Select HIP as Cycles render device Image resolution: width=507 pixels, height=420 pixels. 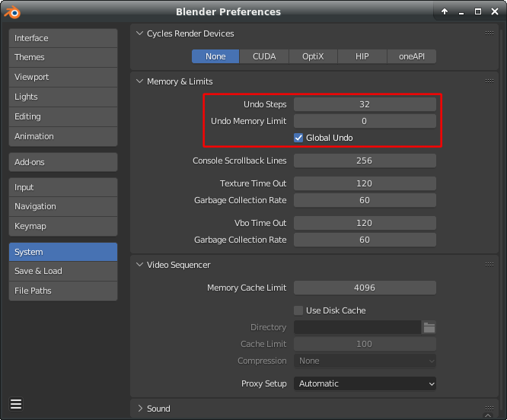coord(362,56)
